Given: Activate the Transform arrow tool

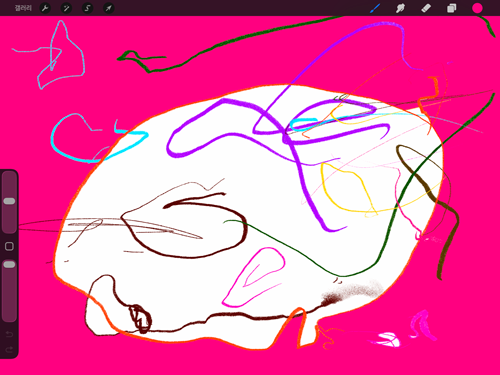Looking at the screenshot, I should pos(109,8).
